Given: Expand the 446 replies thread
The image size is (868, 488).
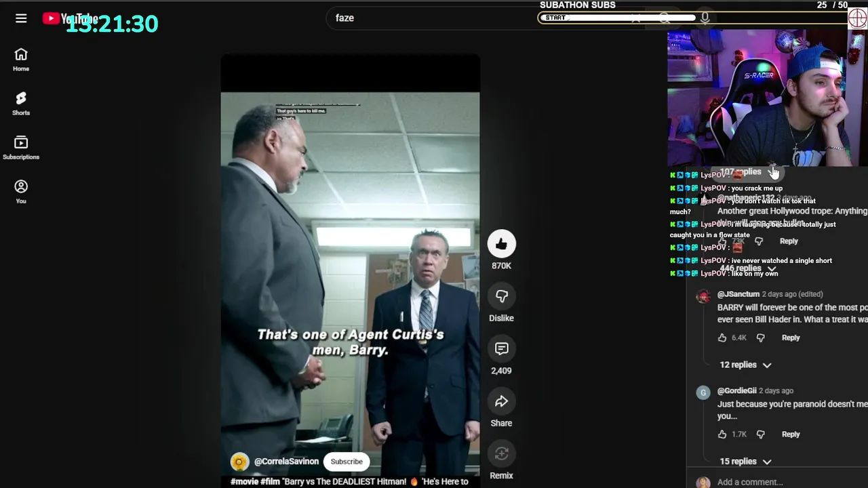Looking at the screenshot, I should pyautogui.click(x=748, y=268).
